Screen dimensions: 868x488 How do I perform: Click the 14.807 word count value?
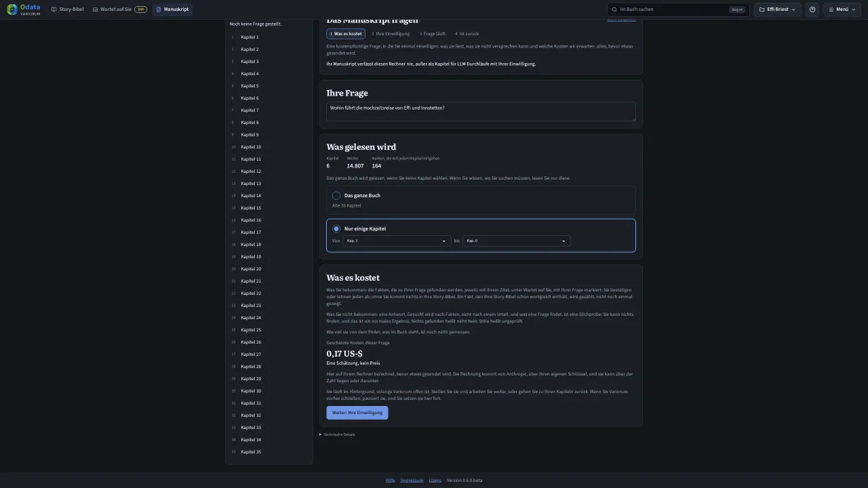pos(355,166)
